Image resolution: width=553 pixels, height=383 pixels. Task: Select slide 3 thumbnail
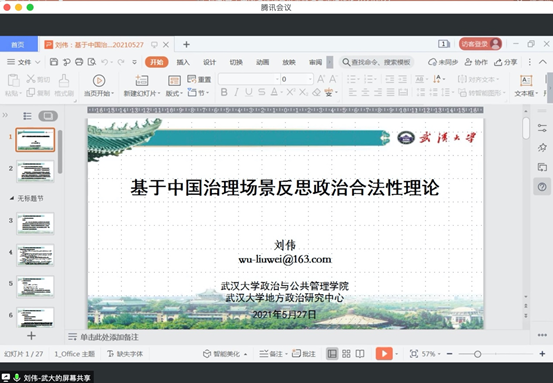tap(35, 223)
